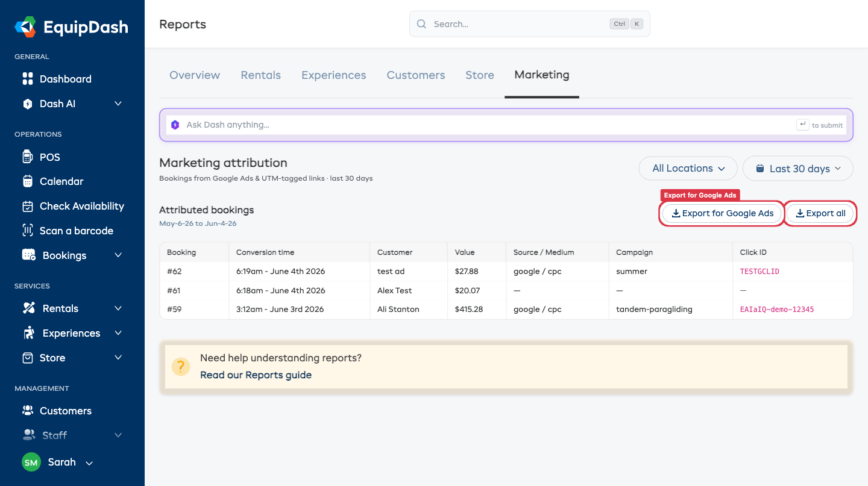Click the EquipDash logo icon
Viewport: 868px width, 486px height.
coord(26,26)
